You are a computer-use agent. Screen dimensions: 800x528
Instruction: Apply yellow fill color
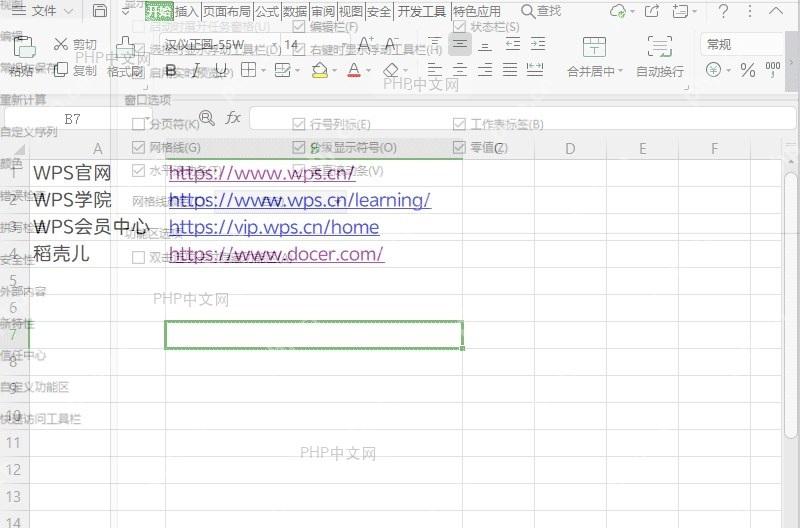320,70
